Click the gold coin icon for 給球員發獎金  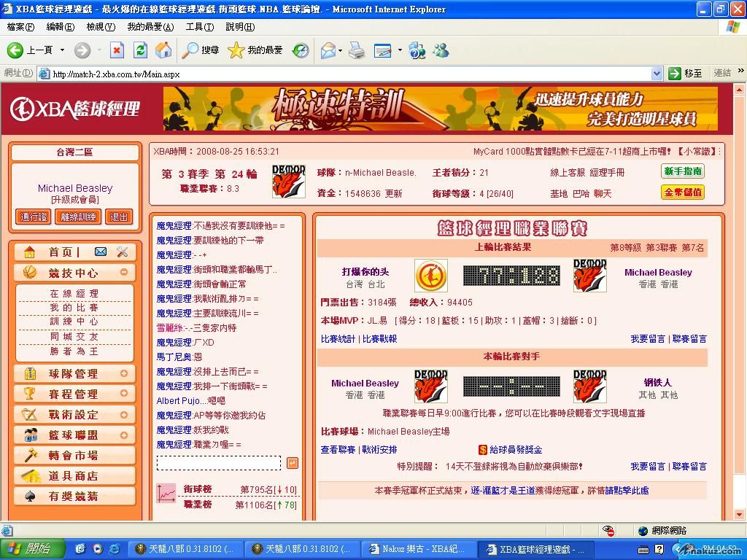tap(482, 450)
